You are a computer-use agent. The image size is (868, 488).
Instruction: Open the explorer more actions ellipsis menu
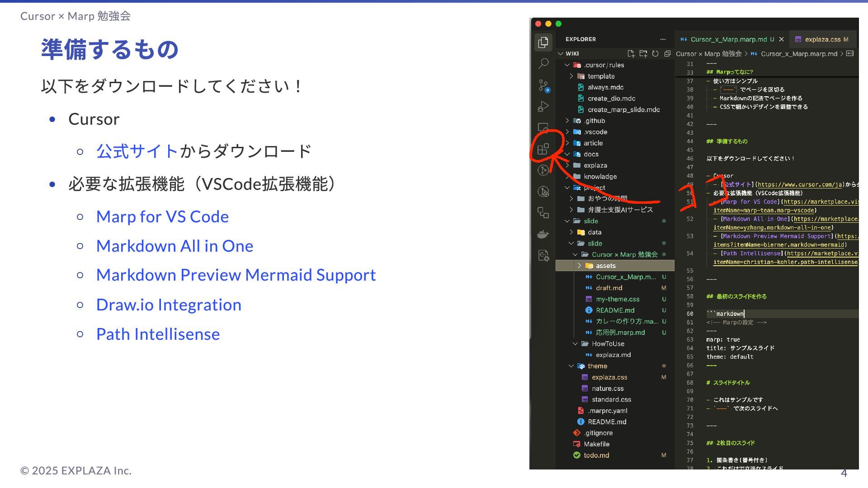[663, 39]
